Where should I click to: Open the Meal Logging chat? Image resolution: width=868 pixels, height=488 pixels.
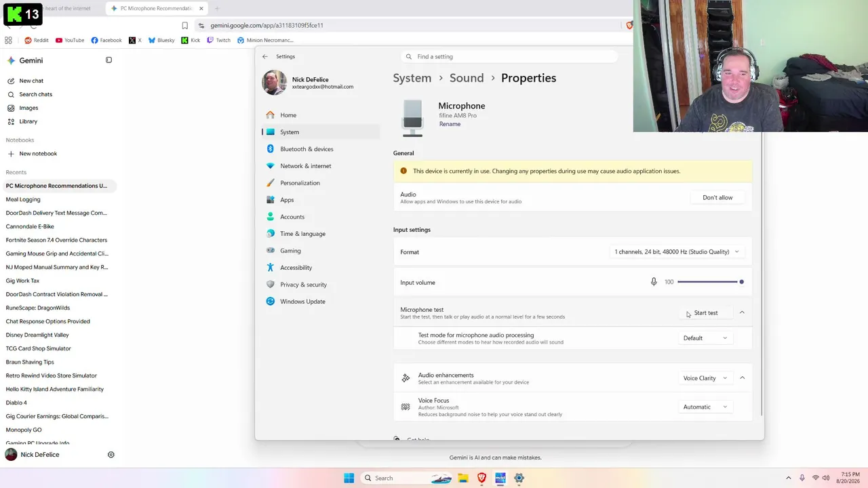(23, 199)
